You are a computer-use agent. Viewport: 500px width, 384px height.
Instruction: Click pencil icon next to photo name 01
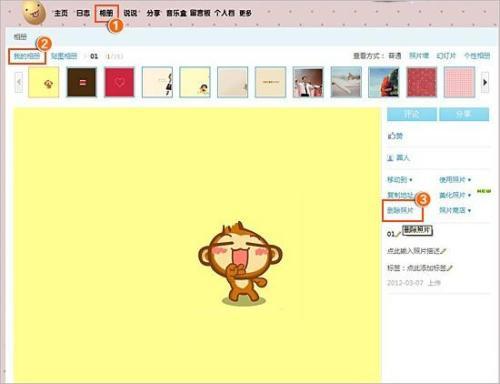point(398,234)
